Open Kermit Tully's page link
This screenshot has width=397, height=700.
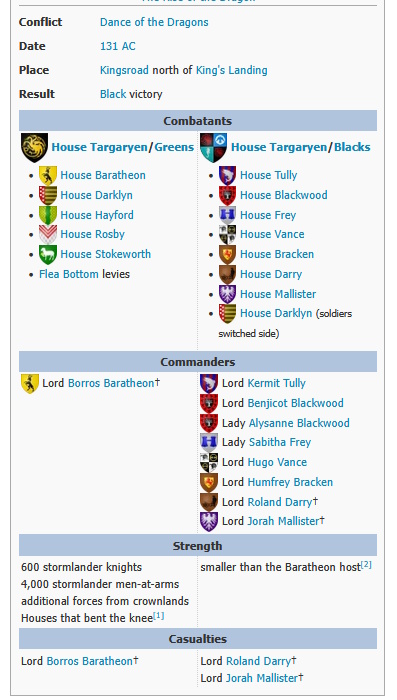pyautogui.click(x=276, y=383)
